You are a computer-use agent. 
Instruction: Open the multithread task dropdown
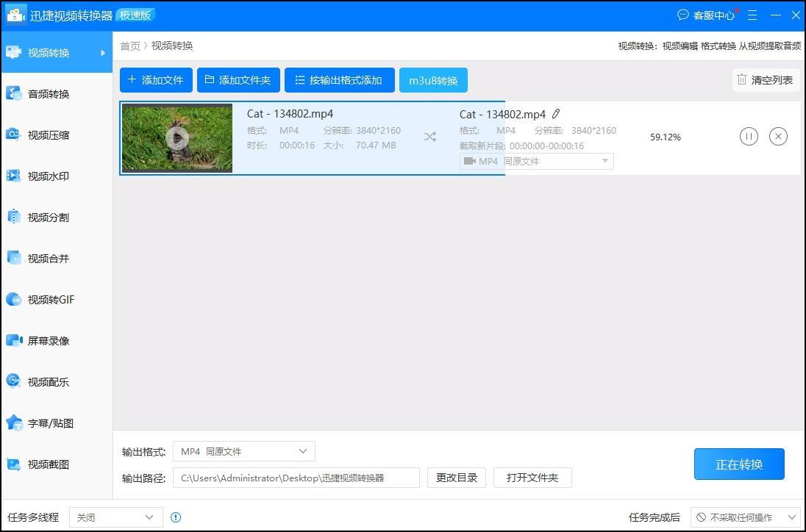[115, 517]
